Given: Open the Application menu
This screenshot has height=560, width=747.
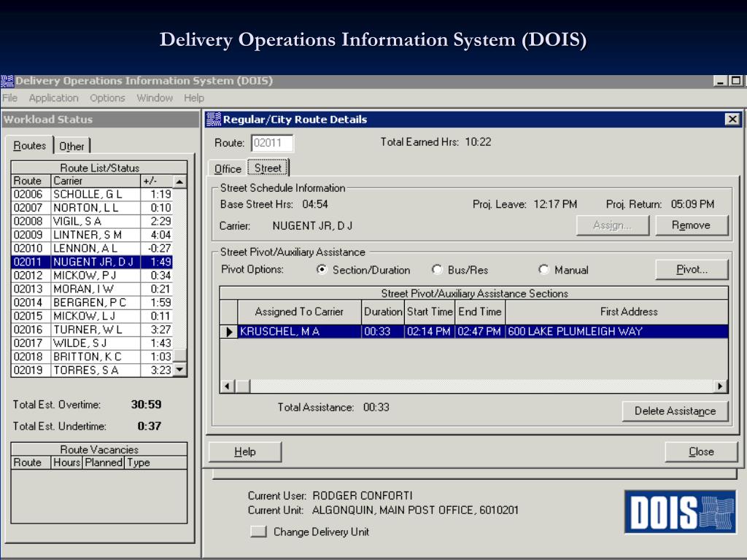Looking at the screenshot, I should point(53,98).
